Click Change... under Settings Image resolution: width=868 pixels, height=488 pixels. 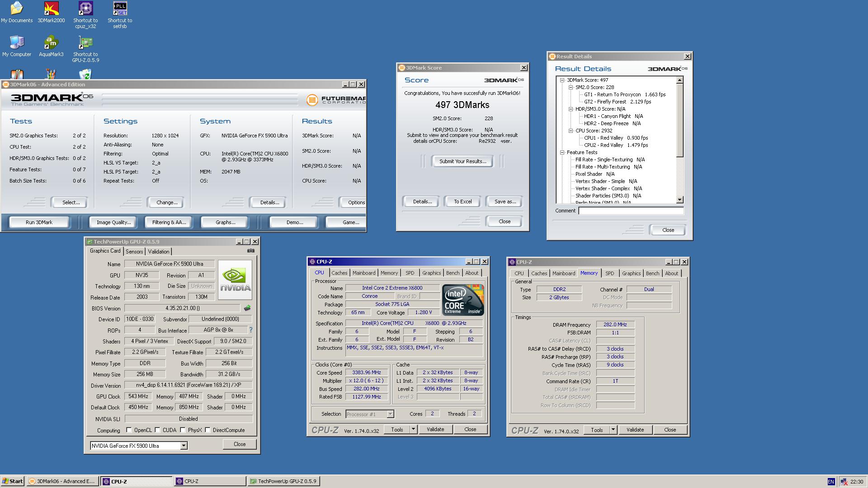167,202
